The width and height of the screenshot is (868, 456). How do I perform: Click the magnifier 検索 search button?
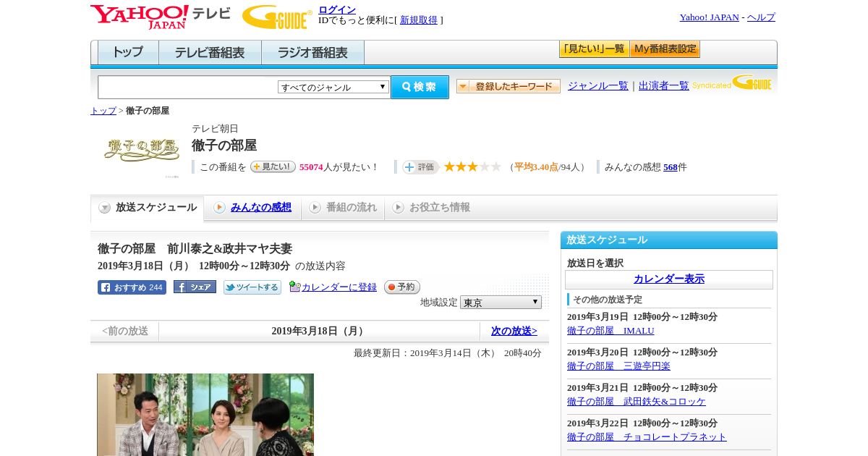click(x=420, y=87)
